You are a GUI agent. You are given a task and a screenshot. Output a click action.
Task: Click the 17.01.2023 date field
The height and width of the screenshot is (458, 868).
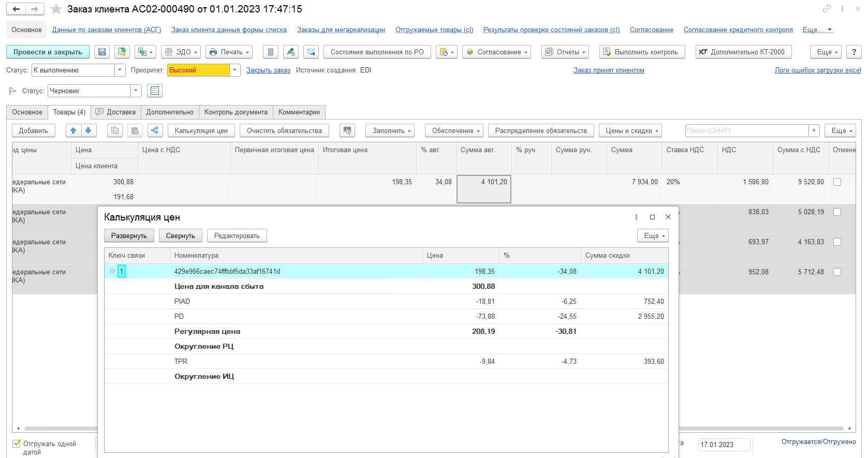(x=724, y=445)
